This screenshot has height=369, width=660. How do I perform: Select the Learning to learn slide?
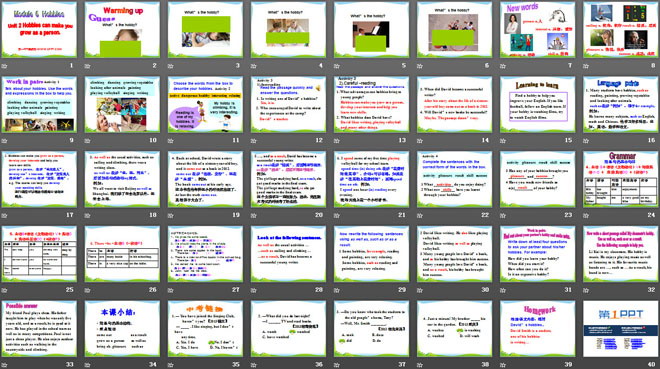click(x=538, y=104)
